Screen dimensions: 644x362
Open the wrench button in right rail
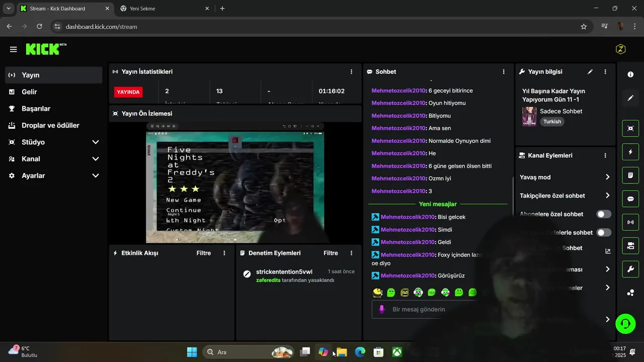[630, 269]
